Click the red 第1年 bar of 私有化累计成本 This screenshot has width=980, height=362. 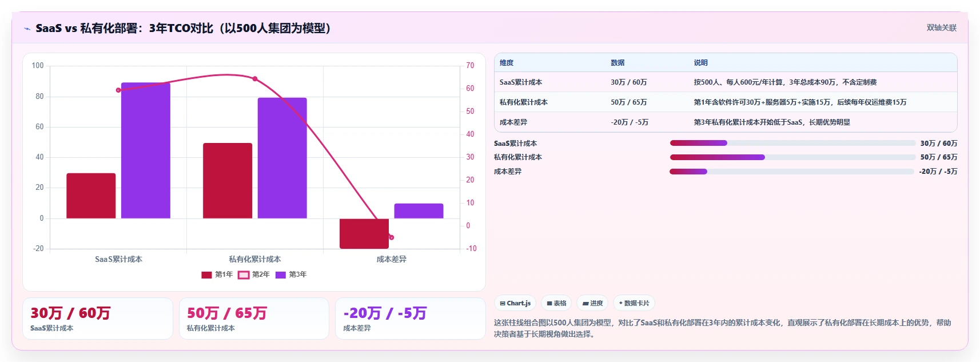pos(228,181)
